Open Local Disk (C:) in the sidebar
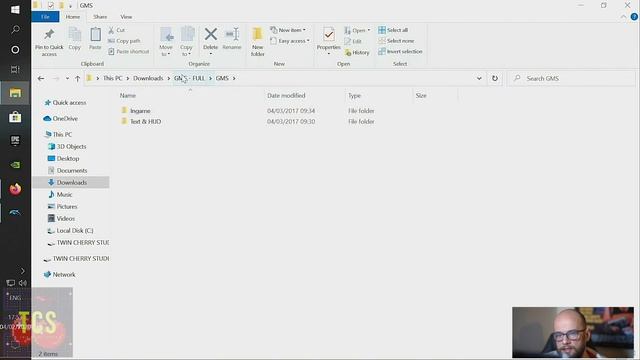This screenshot has height=360, width=640. (x=70, y=231)
